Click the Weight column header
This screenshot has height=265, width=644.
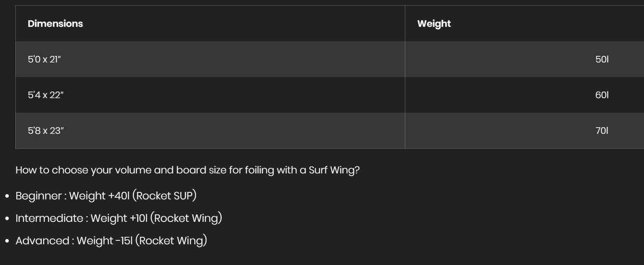434,24
